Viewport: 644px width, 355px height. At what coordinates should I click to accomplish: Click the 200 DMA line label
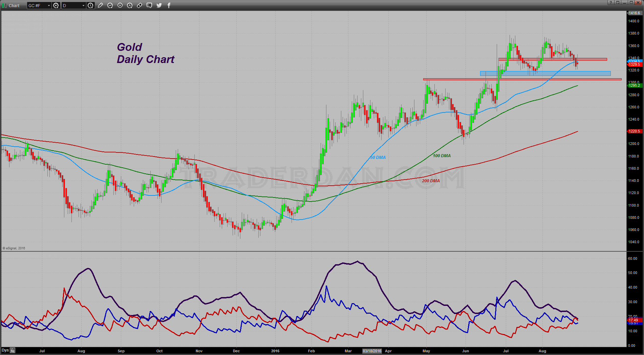431,181
